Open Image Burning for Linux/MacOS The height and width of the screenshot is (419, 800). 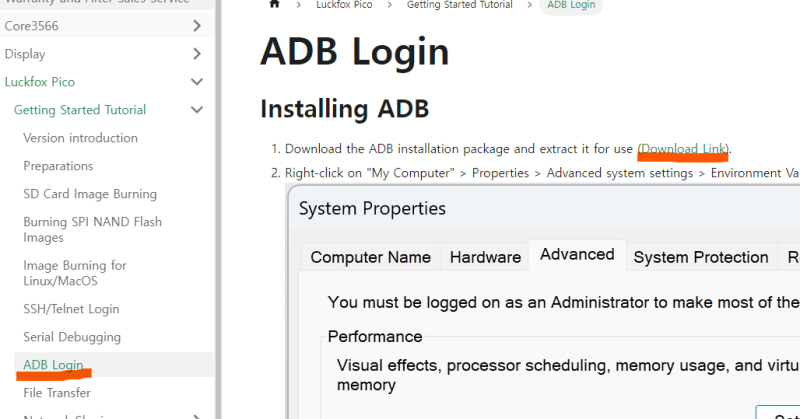[x=75, y=273]
